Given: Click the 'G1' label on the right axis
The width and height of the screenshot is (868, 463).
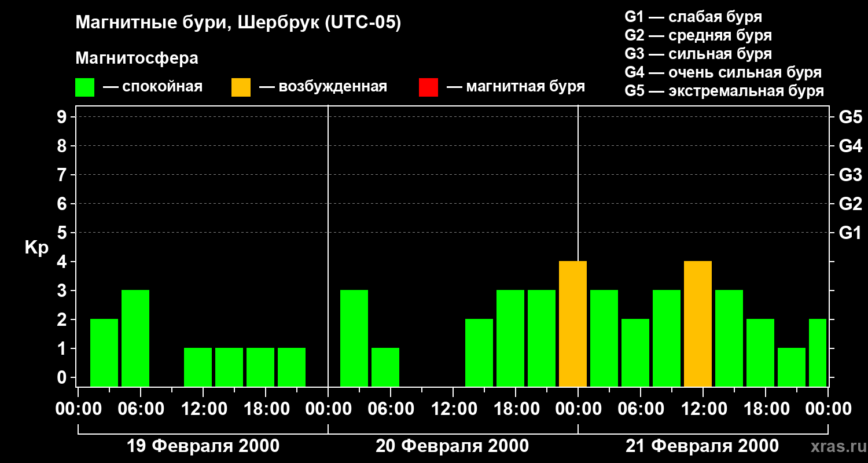Looking at the screenshot, I should pos(850,233).
